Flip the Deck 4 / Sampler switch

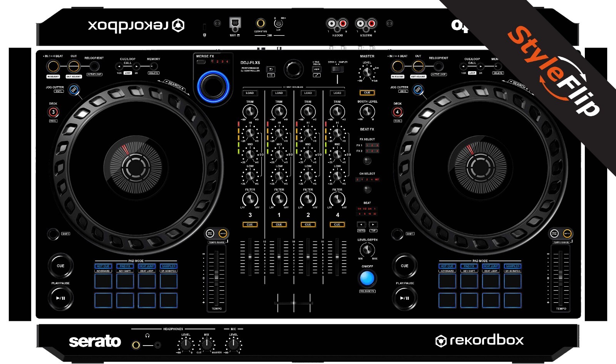click(x=338, y=69)
